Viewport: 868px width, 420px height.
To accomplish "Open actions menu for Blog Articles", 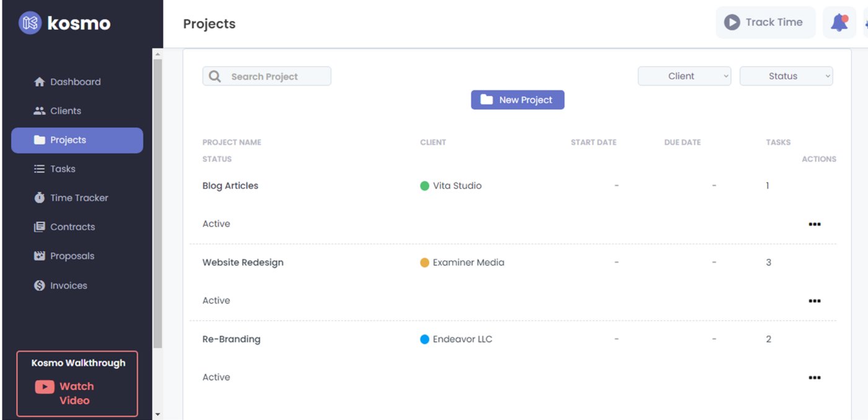I will coord(814,225).
